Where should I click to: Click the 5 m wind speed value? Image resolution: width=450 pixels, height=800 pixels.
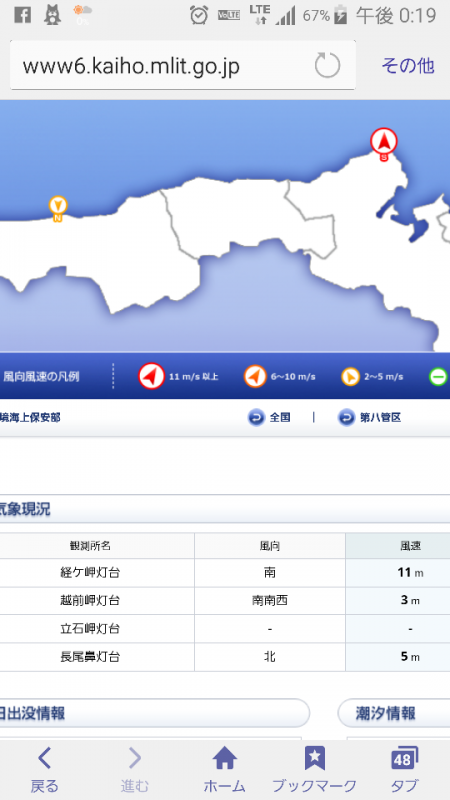tap(410, 657)
